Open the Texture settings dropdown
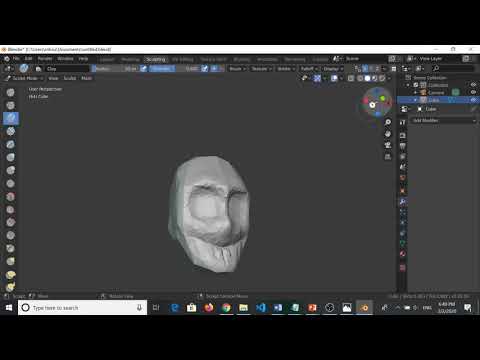This screenshot has width=480, height=360. 261,69
